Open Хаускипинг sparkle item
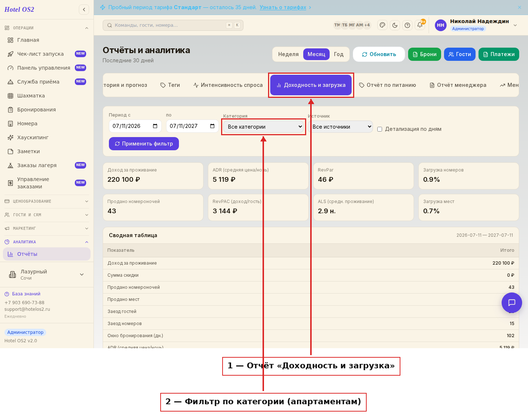This screenshot has width=528, height=420. [47, 137]
